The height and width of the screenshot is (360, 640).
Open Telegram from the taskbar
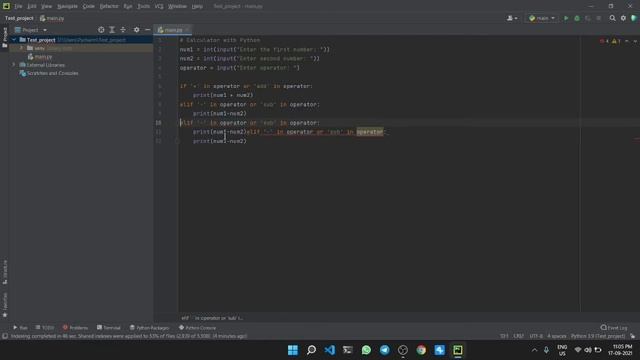coord(384,350)
